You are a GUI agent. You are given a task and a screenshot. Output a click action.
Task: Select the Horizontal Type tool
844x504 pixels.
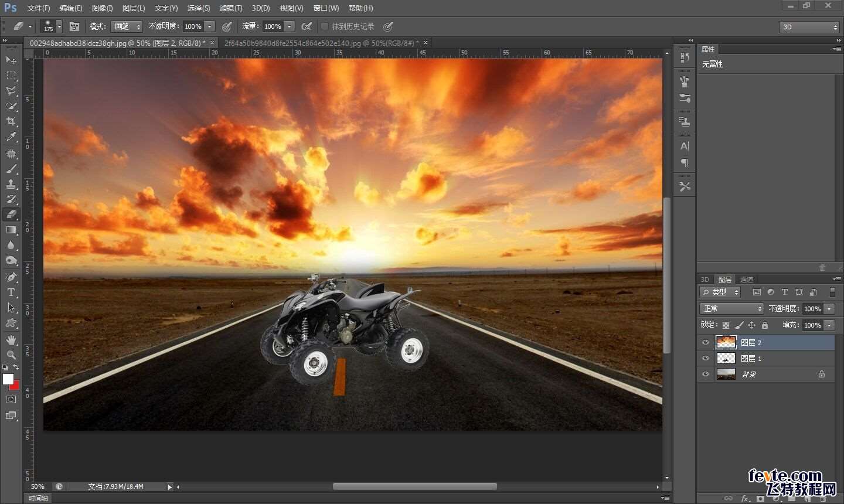11,292
